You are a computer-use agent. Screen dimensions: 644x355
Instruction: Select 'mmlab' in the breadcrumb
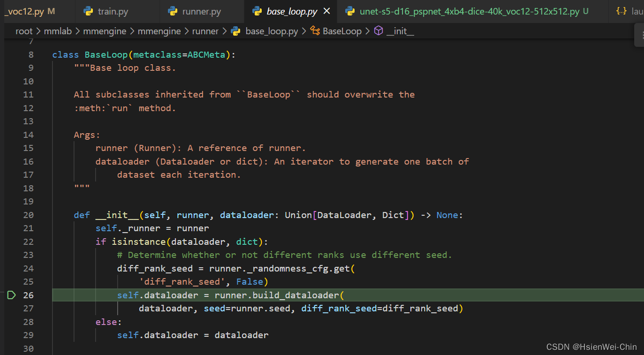pos(59,31)
